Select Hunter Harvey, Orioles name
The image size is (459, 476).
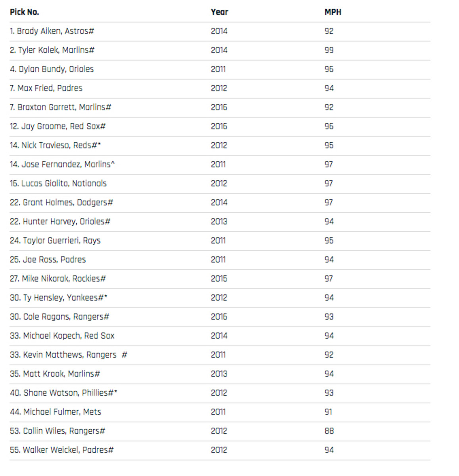coord(60,221)
